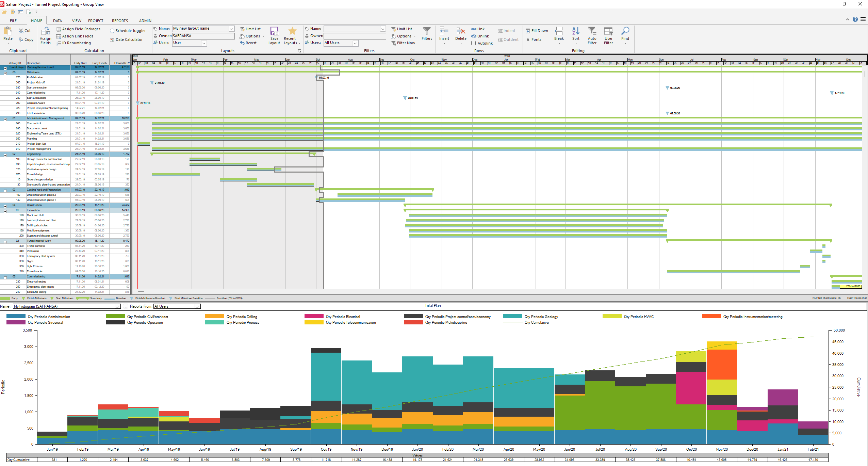Viewport: 868px width, 466px height.
Task: Click Filter Now in Filters group
Action: pos(403,43)
